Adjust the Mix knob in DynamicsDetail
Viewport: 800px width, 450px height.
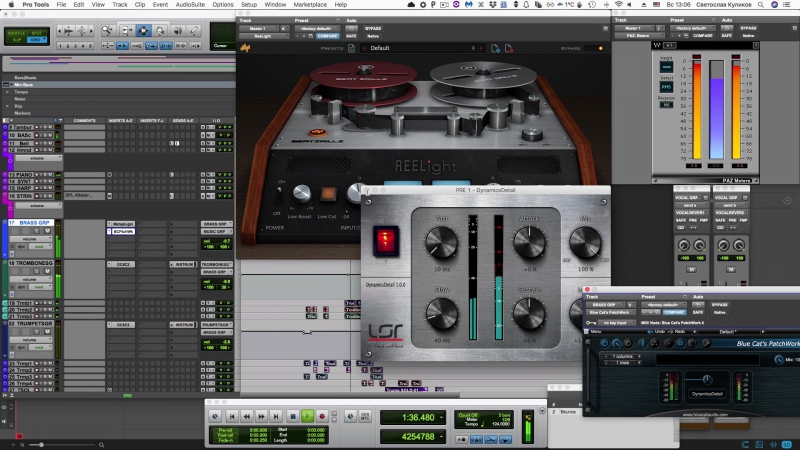[x=585, y=242]
